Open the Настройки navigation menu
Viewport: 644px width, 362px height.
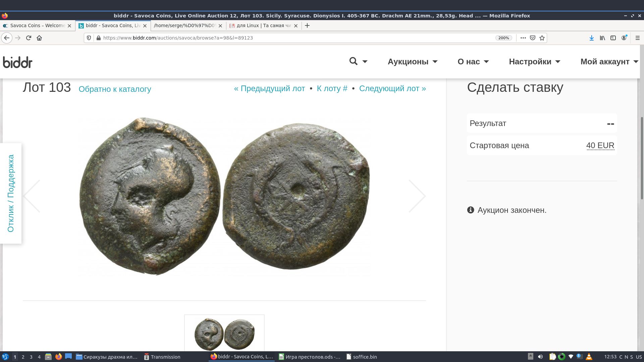coord(534,62)
